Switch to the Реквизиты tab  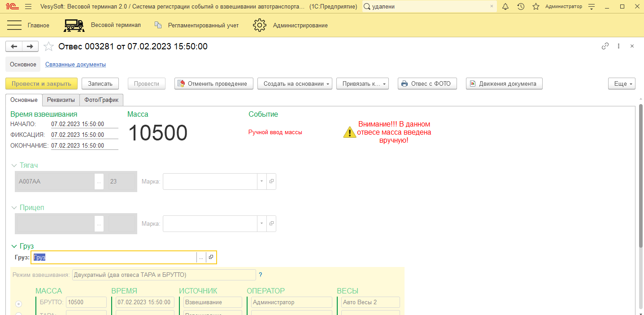(61, 100)
